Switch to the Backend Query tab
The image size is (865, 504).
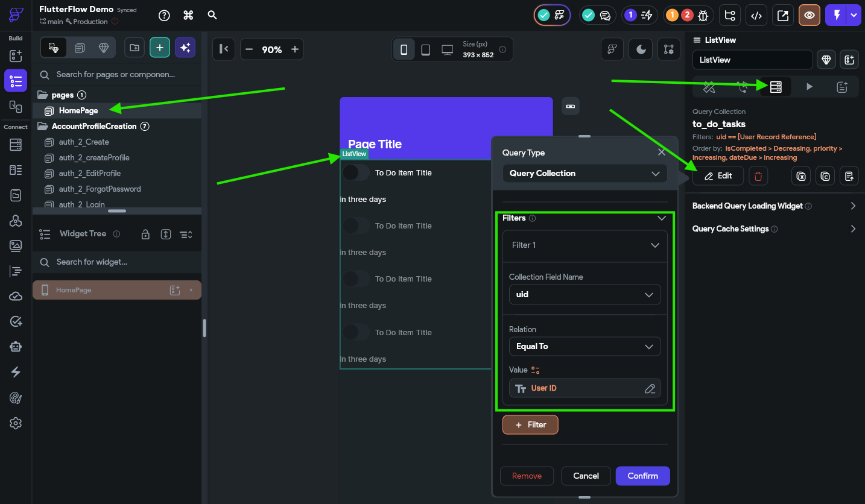point(776,87)
